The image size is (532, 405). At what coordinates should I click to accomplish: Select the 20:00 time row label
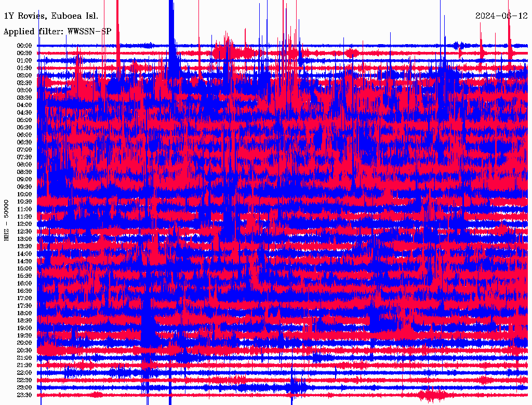[x=24, y=343]
